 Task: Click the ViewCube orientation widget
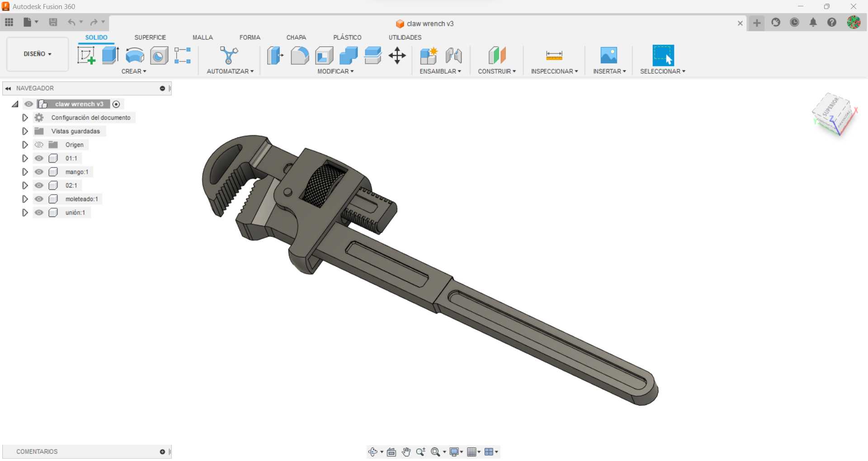click(x=834, y=114)
